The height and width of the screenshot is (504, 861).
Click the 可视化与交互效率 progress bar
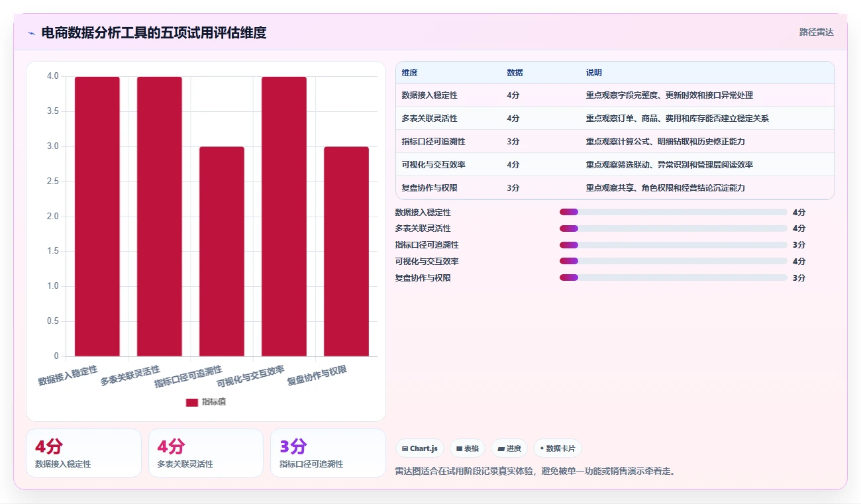673,261
